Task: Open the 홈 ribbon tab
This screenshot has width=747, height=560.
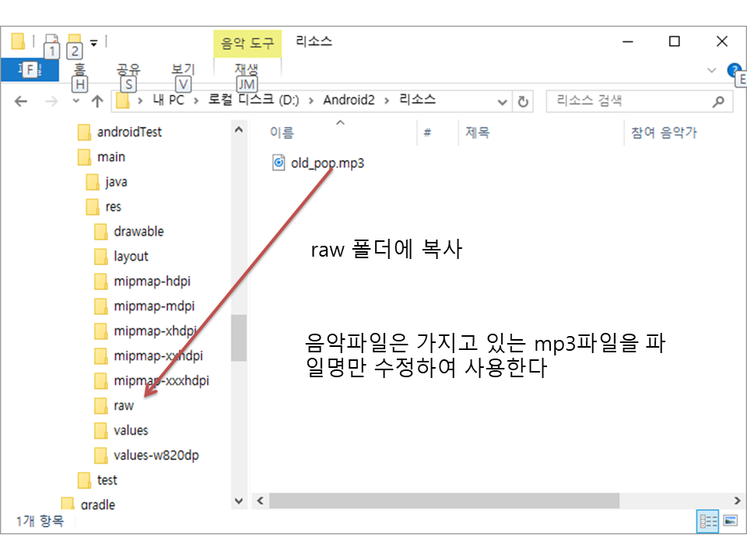Action: [x=80, y=69]
